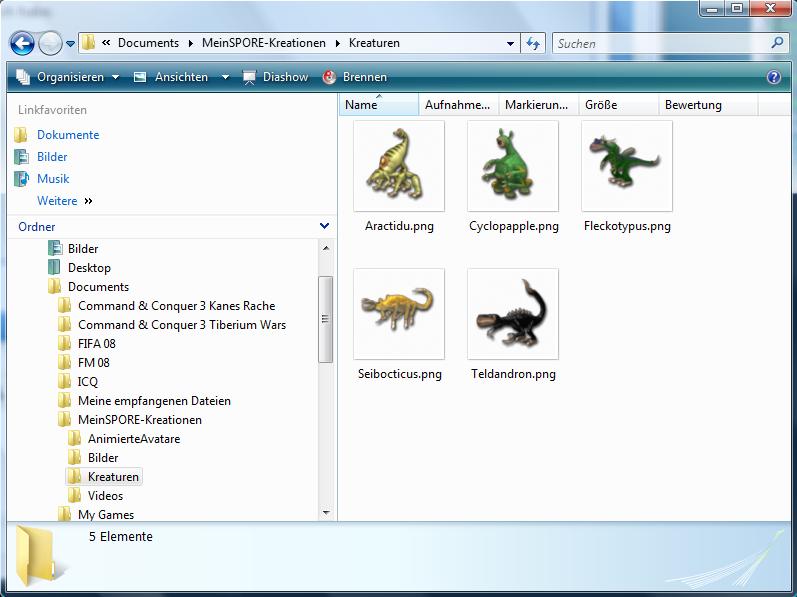Select Seibocticus.png creature thumbnail
Image resolution: width=797 pixels, height=597 pixels.
pyautogui.click(x=399, y=313)
